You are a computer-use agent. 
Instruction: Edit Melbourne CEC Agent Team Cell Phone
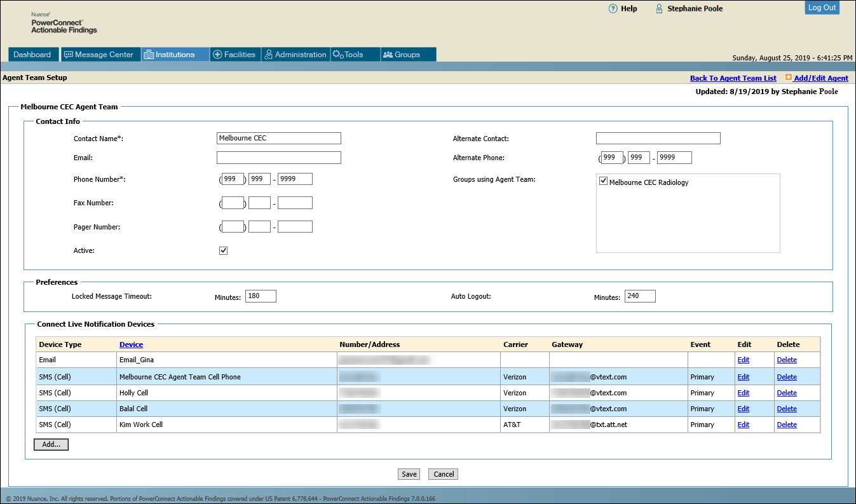(743, 377)
